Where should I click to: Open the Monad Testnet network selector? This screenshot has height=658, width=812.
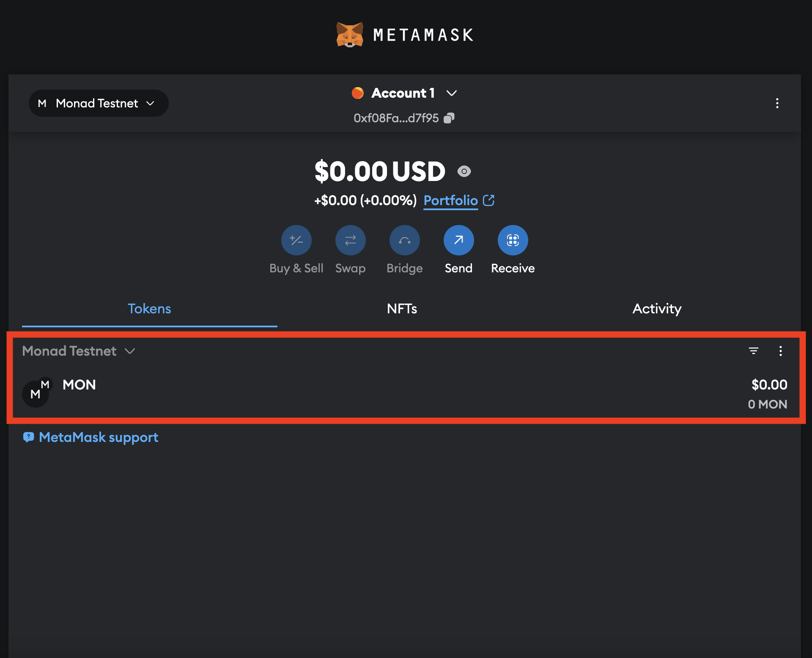(98, 103)
